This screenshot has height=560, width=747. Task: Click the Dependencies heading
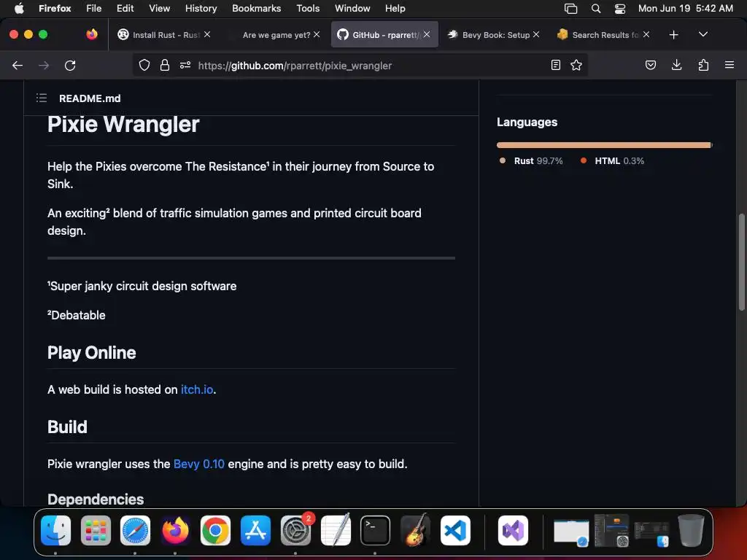click(96, 499)
